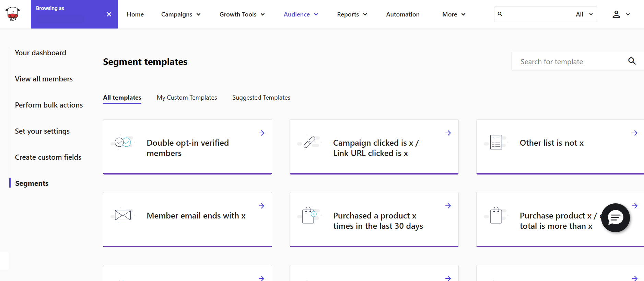
Task: Switch to All templates tab
Action: 122,98
